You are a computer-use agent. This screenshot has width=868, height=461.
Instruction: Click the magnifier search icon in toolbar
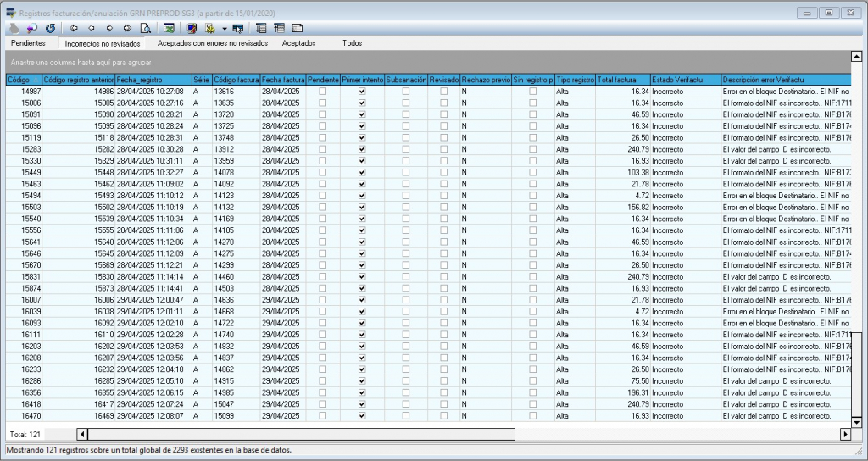click(31, 28)
